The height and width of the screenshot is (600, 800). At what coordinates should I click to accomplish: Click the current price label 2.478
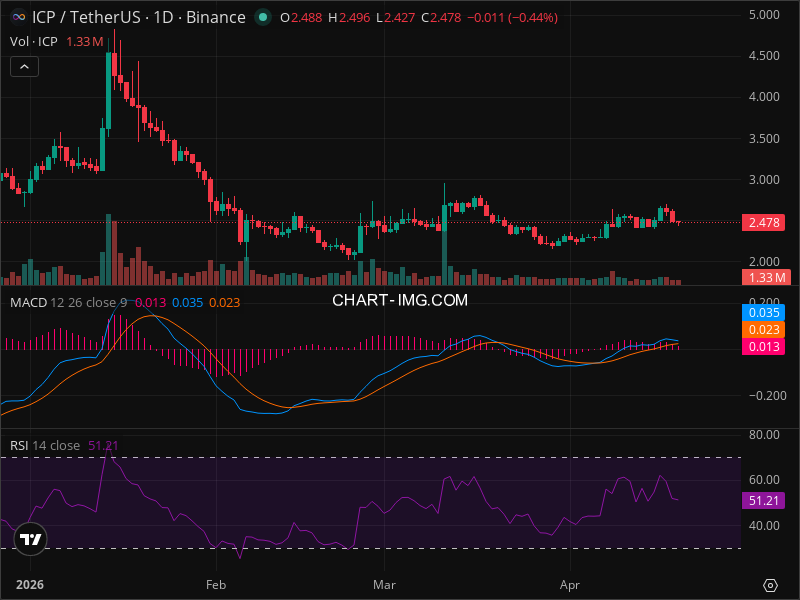(x=763, y=222)
